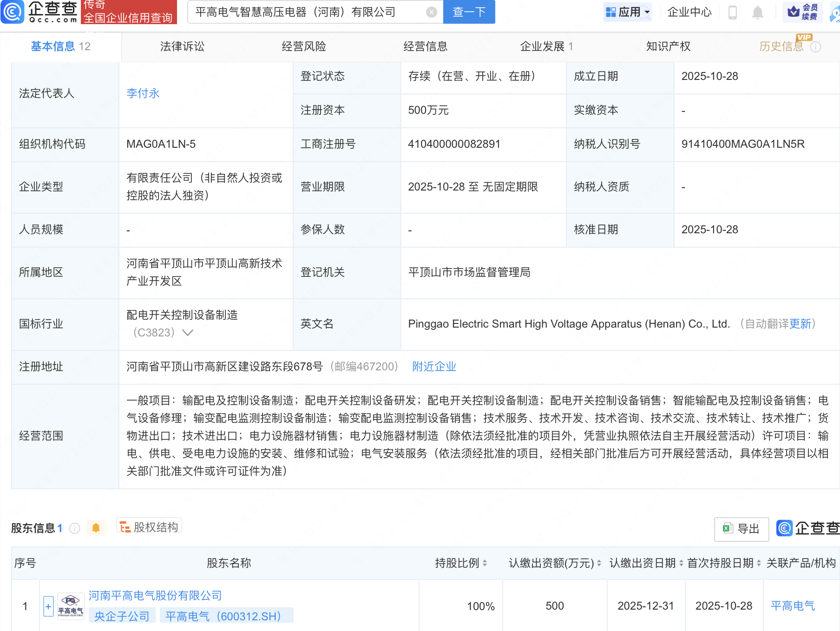Click the shareholder alert bell icon
The height and width of the screenshot is (631, 840).
click(96, 528)
